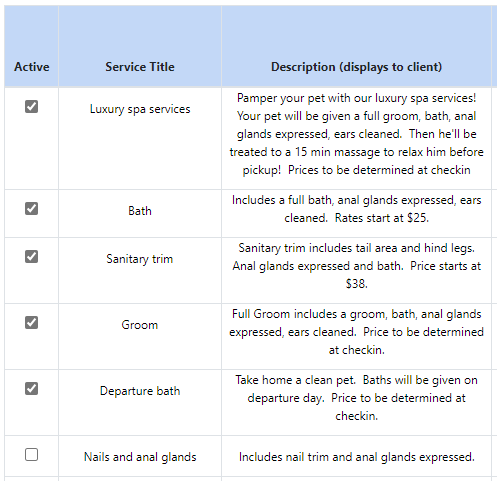Select the Departure bath title cell
The width and height of the screenshot is (497, 481).
(x=140, y=391)
